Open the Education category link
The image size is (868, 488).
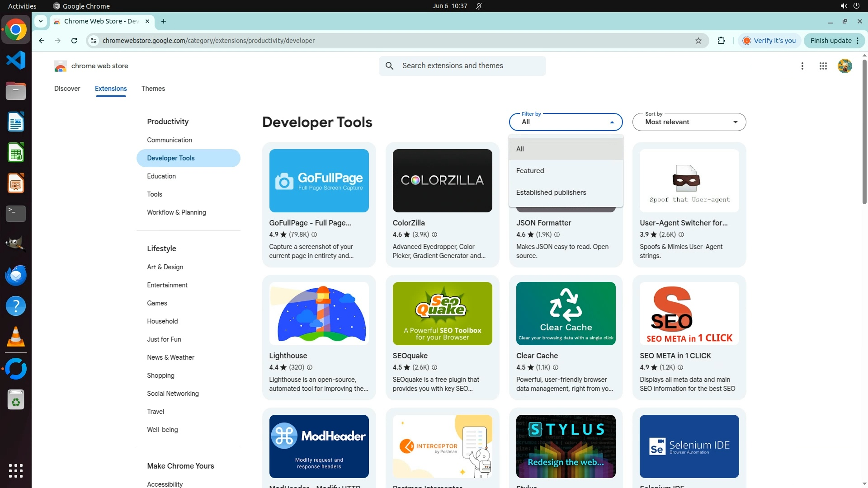pyautogui.click(x=161, y=176)
